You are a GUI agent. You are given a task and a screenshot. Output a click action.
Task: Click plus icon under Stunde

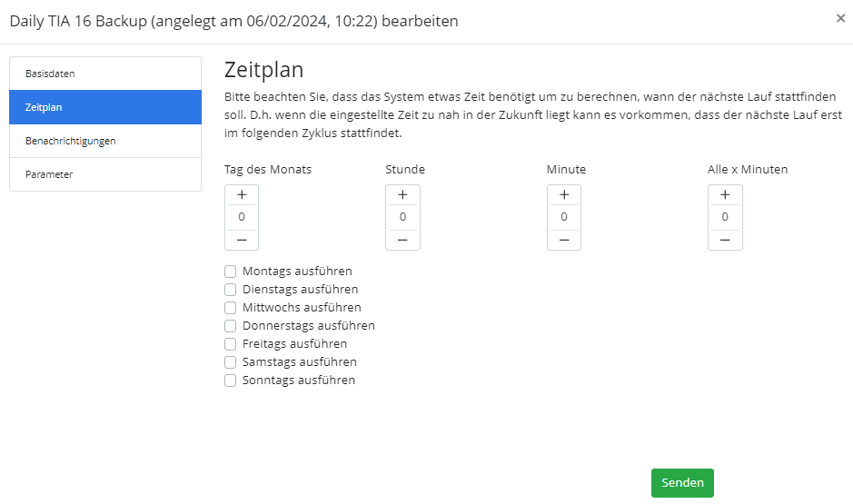pos(402,195)
